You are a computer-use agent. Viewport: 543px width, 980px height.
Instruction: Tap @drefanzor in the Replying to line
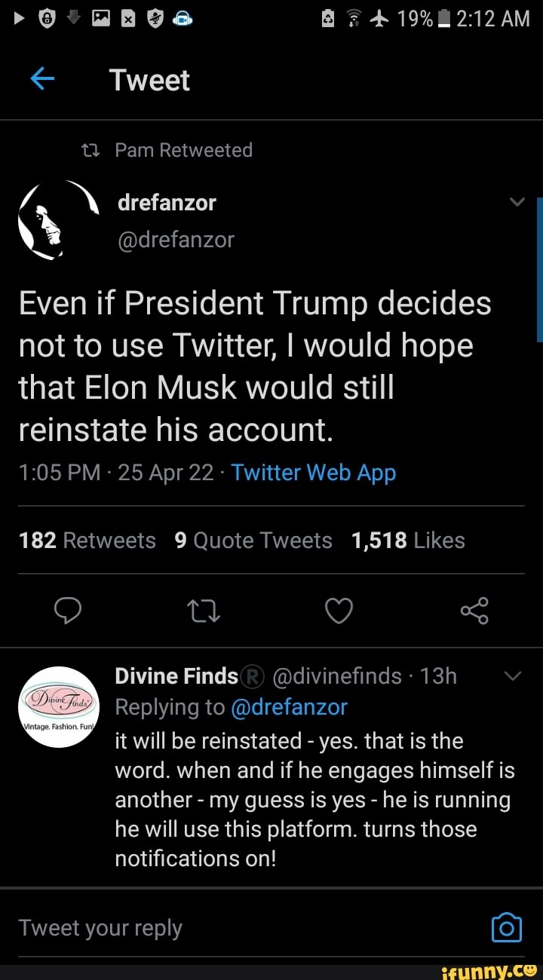pos(290,707)
